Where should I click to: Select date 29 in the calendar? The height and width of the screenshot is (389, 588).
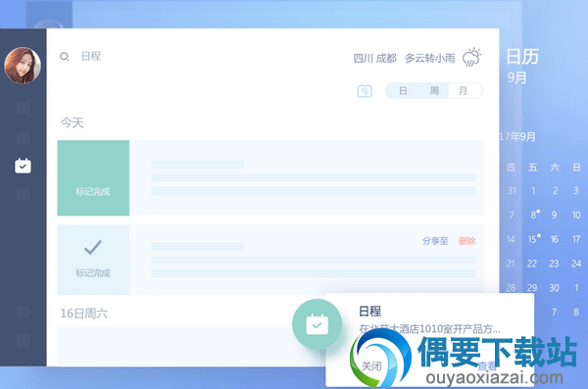coord(532,288)
